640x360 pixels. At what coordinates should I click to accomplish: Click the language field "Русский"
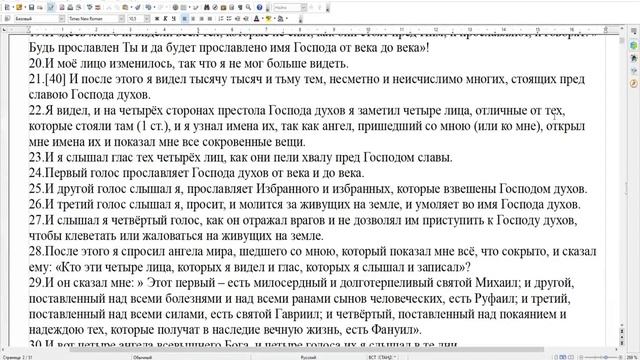click(308, 357)
